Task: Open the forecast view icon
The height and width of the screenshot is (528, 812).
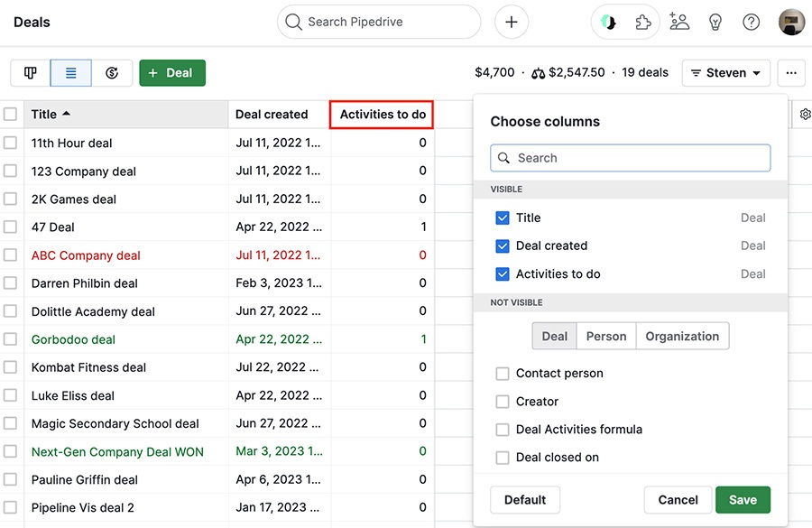Action: click(x=112, y=73)
